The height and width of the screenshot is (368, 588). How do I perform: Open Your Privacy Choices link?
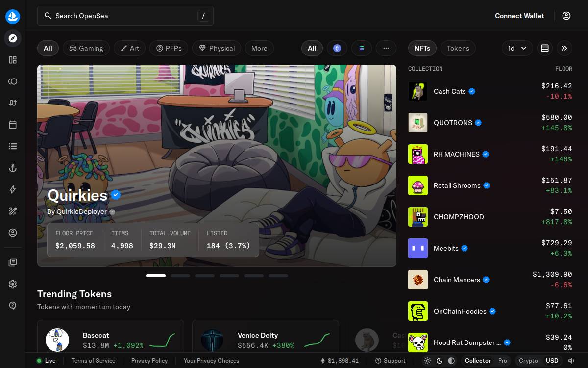(211, 361)
